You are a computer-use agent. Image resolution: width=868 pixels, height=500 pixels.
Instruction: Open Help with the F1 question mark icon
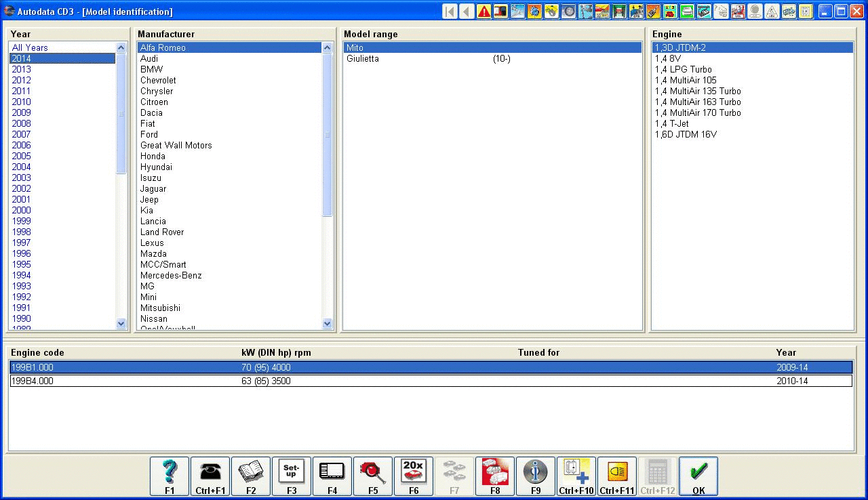[170, 474]
